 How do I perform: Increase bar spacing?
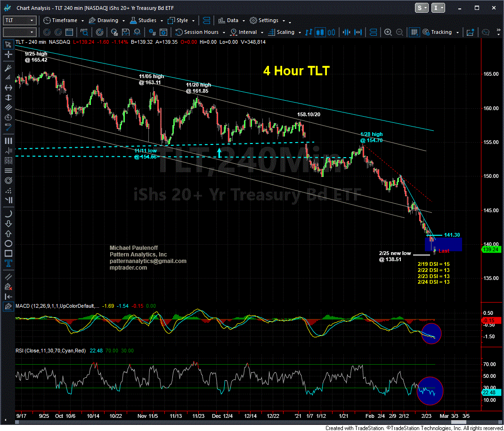(x=358, y=32)
